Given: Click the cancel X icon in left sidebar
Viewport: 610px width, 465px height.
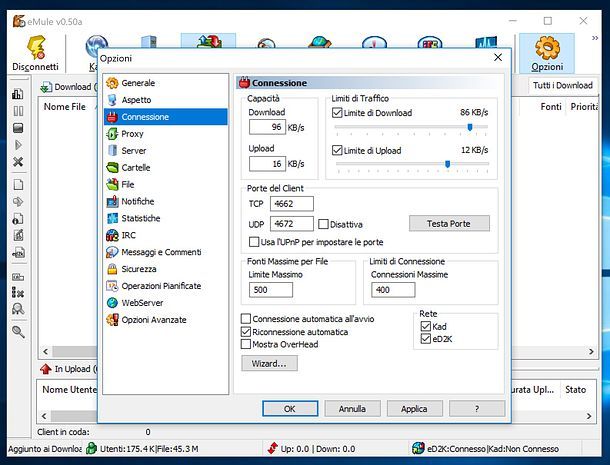Looking at the screenshot, I should 18,161.
